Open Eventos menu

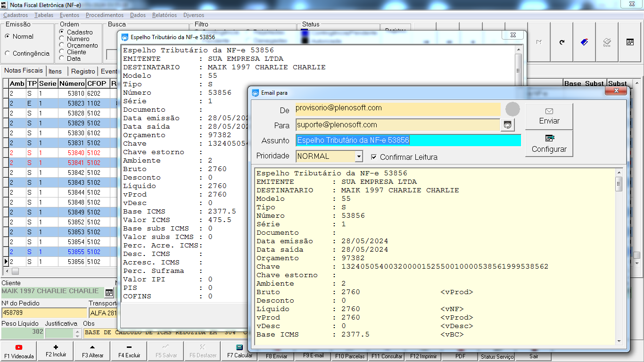click(x=69, y=15)
